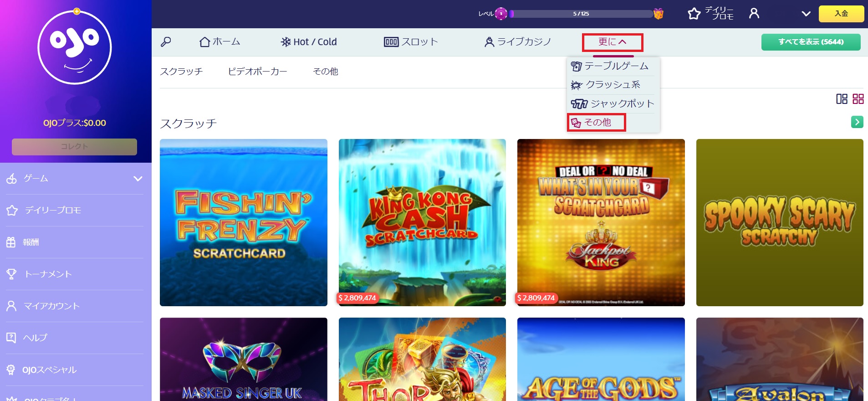
Task: Click the purple level badge icon
Action: (x=501, y=14)
